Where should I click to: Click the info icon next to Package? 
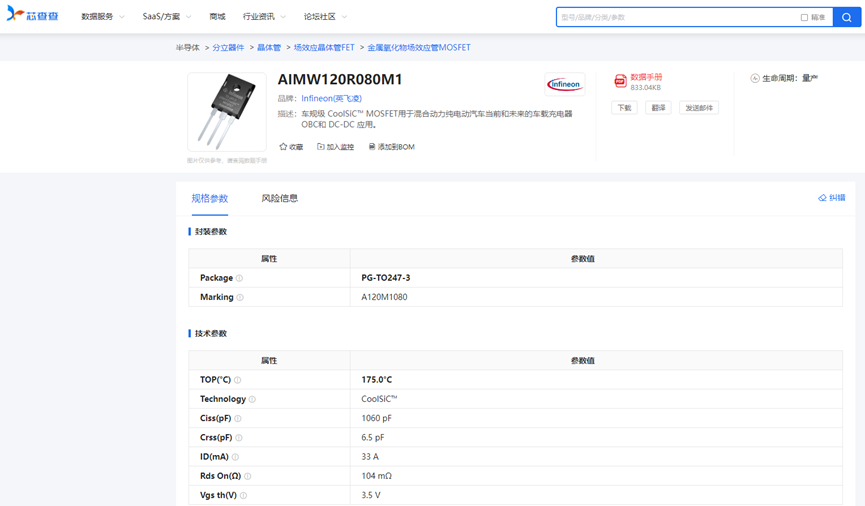click(239, 278)
